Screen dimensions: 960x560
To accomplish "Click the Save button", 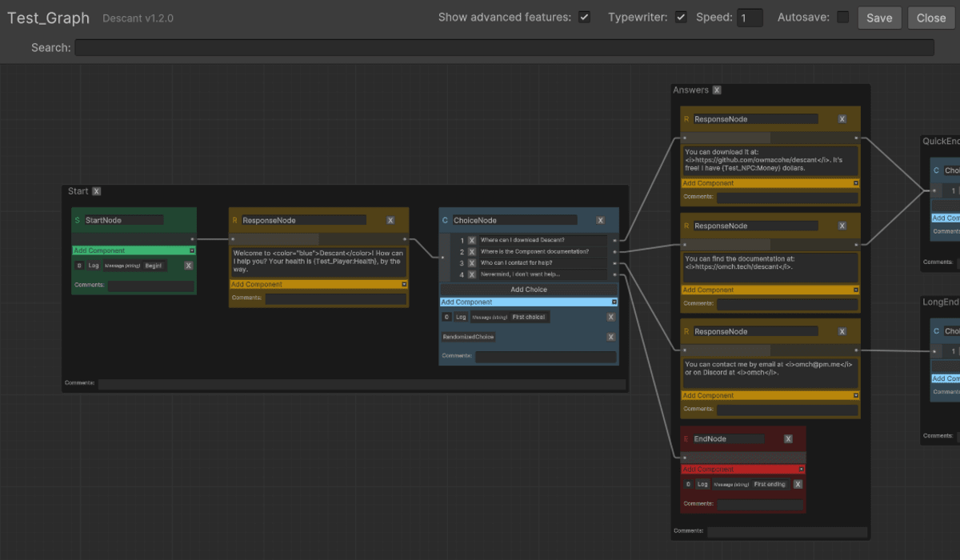I will click(x=879, y=18).
